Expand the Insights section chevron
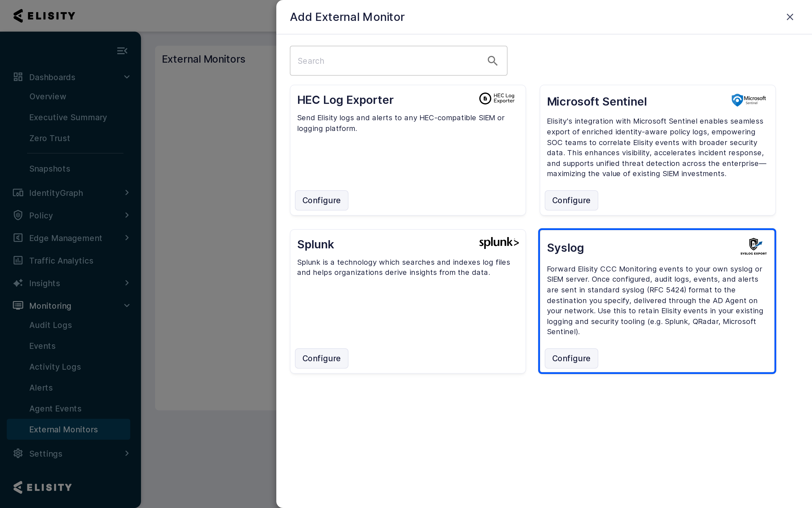Screen dimensions: 812x508 click(127, 283)
